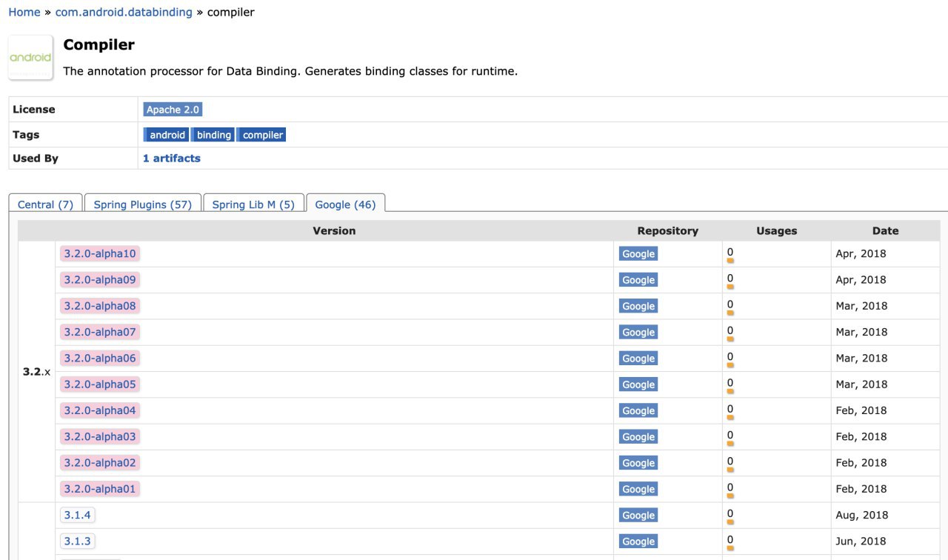This screenshot has width=948, height=560.
Task: Select the android tag
Action: click(167, 135)
